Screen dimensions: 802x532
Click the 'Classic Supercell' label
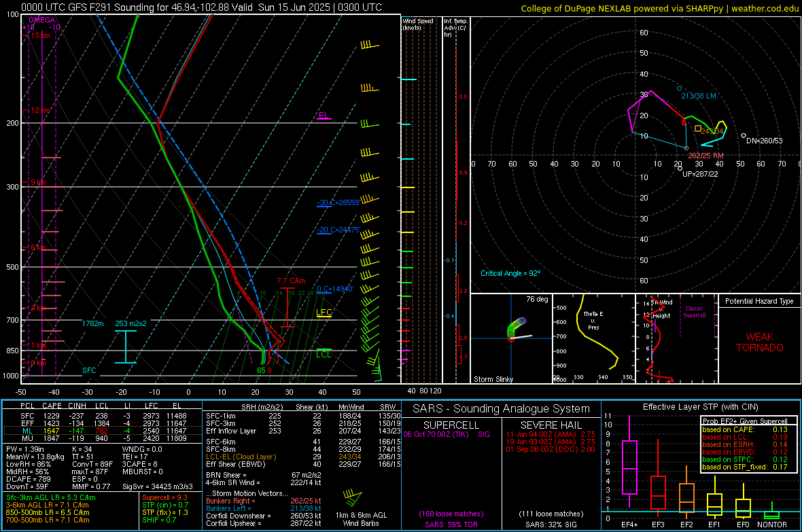(695, 312)
